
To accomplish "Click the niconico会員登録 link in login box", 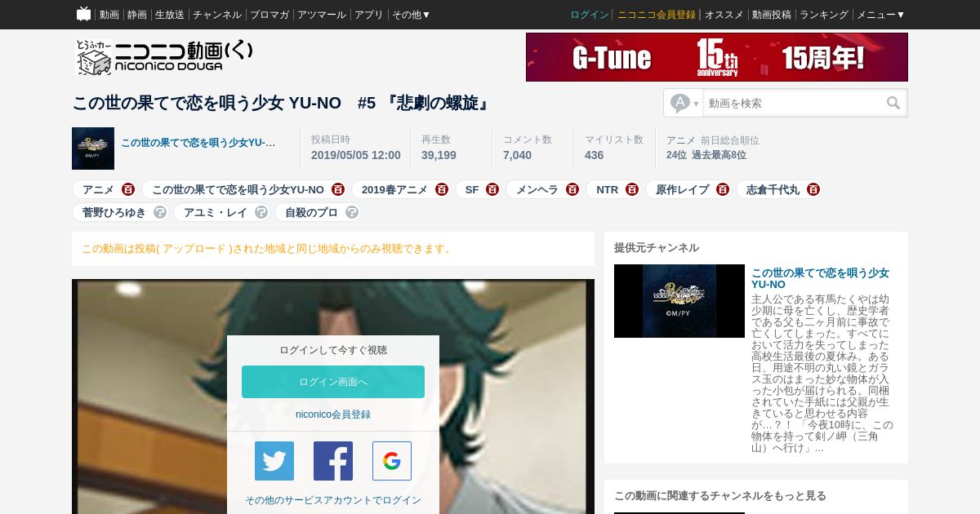I will point(333,414).
